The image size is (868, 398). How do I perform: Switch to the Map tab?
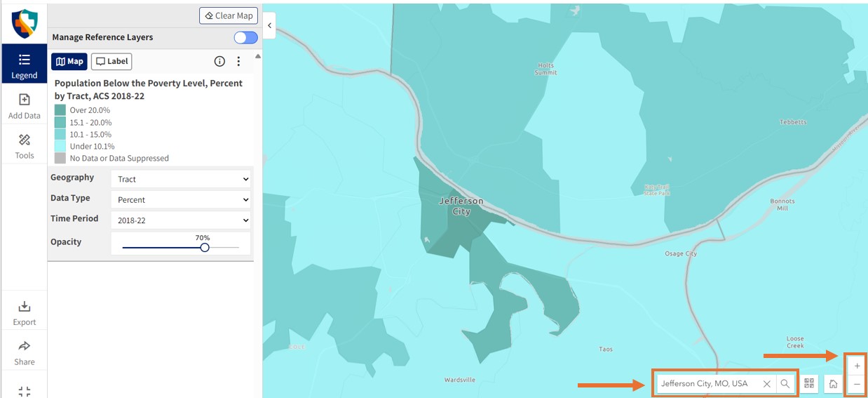pos(69,62)
